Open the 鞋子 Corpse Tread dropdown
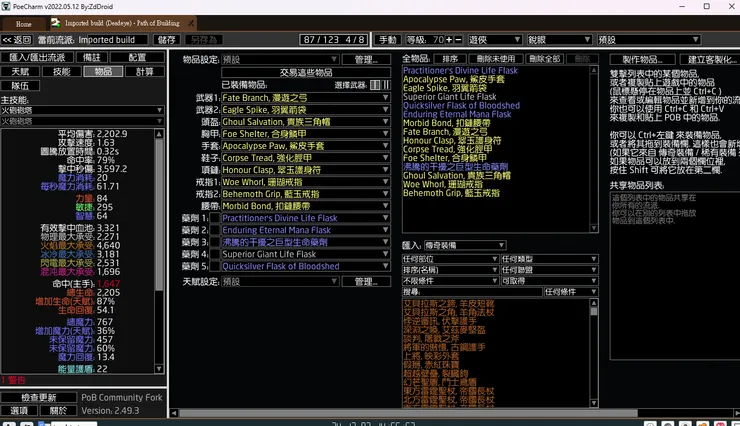The height and width of the screenshot is (426, 740). pos(306,158)
